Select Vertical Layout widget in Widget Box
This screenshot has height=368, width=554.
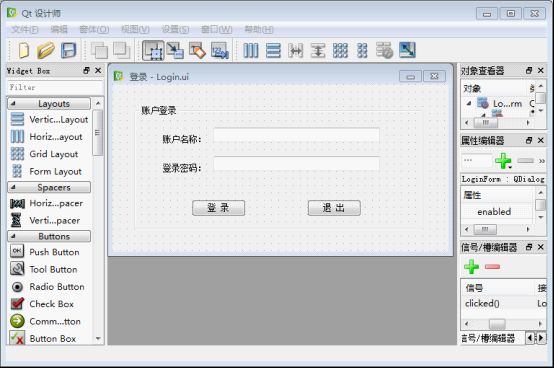coord(49,119)
